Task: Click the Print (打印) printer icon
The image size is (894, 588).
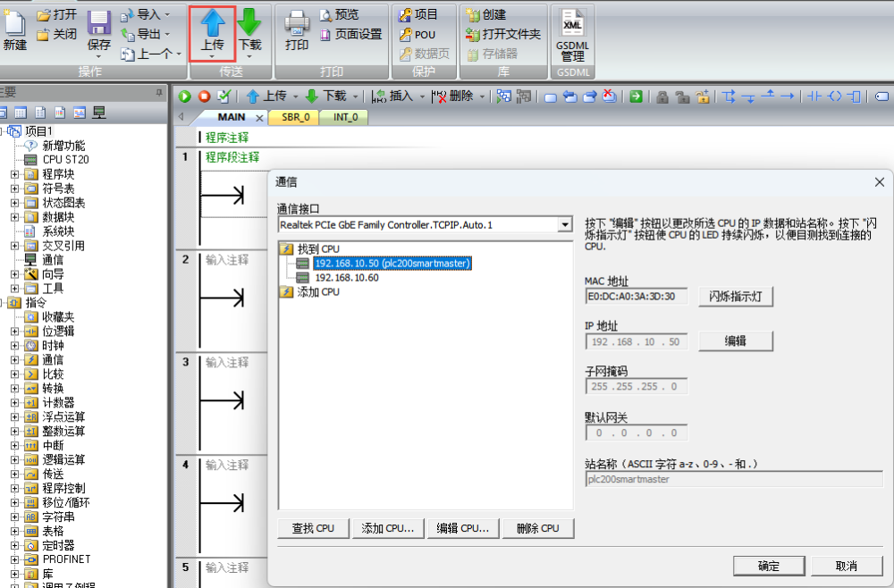Action: click(x=297, y=24)
